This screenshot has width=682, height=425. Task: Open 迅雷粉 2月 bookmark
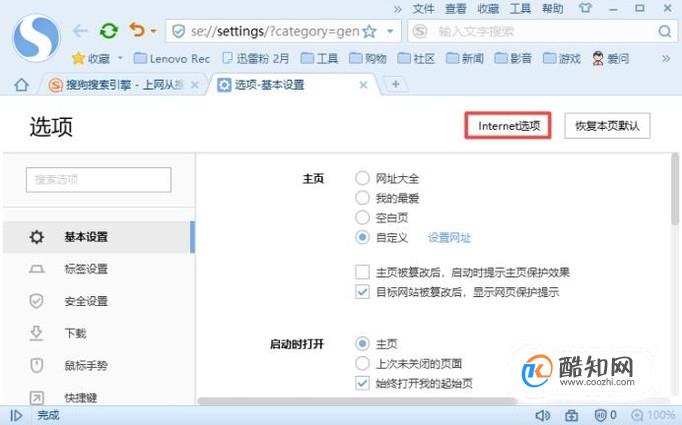(x=255, y=58)
